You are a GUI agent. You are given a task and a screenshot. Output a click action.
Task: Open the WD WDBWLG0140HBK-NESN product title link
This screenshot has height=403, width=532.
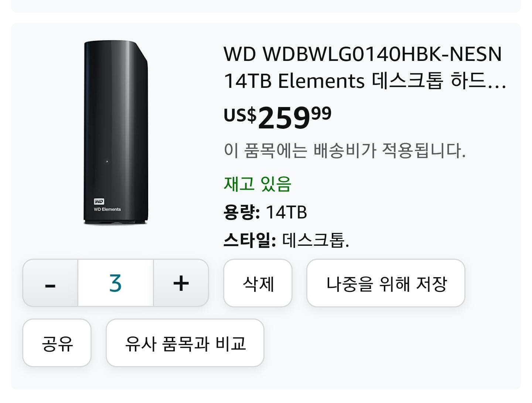click(363, 54)
